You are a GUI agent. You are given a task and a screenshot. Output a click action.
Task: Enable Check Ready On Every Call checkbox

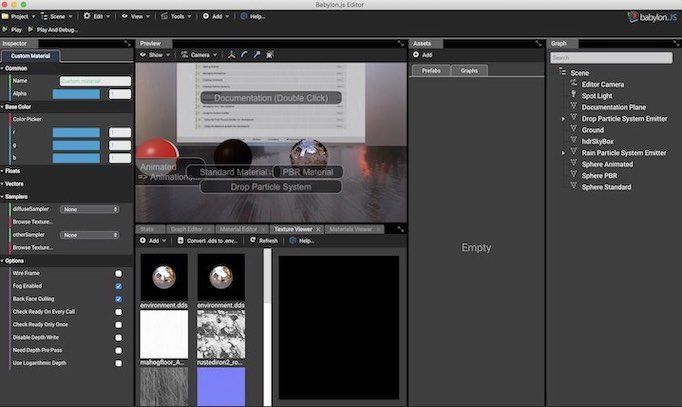coord(118,312)
